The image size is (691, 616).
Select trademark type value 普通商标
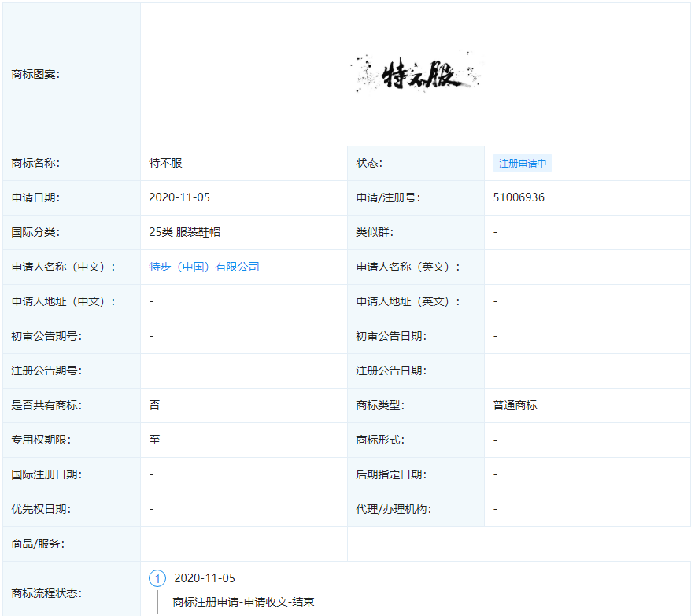[515, 405]
